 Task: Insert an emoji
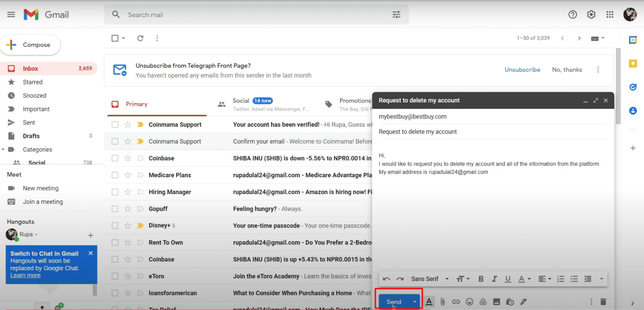(x=470, y=302)
